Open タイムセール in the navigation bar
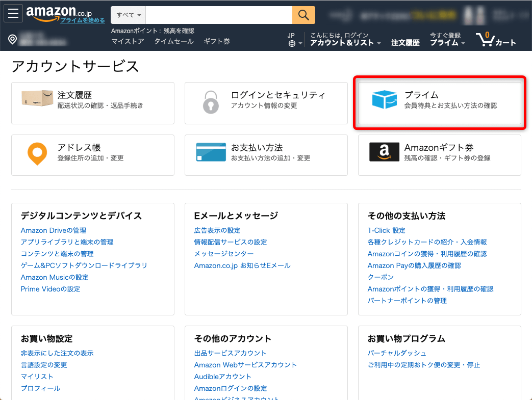Screen dimensions: 532x400 [x=174, y=41]
